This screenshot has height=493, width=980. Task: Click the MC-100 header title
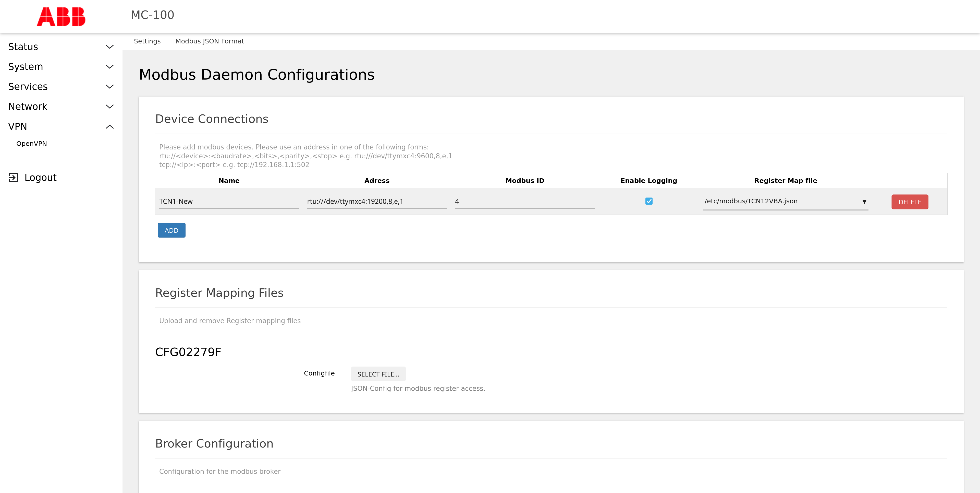tap(152, 15)
